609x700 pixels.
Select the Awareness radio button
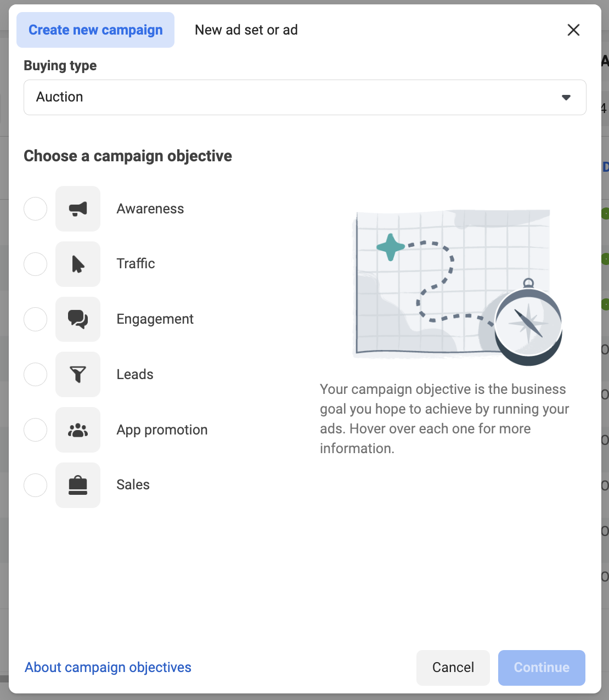pos(36,209)
